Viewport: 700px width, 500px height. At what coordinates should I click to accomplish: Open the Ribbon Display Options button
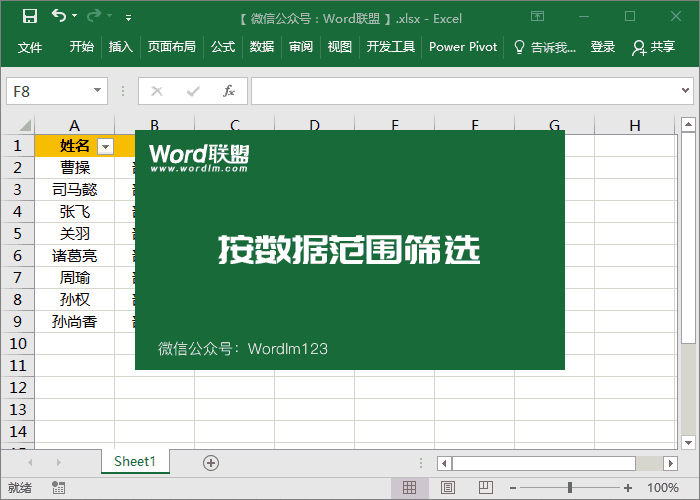pyautogui.click(x=538, y=16)
